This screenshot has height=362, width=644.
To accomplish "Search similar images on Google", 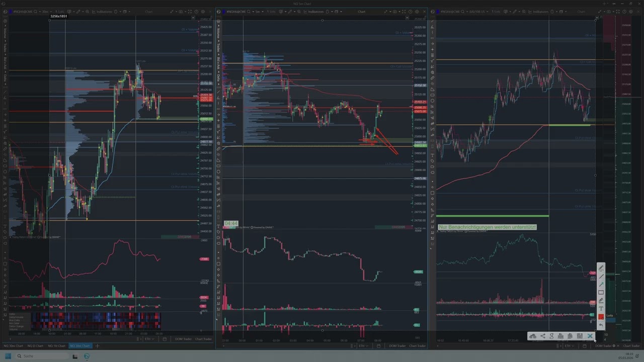I will pos(551,336).
